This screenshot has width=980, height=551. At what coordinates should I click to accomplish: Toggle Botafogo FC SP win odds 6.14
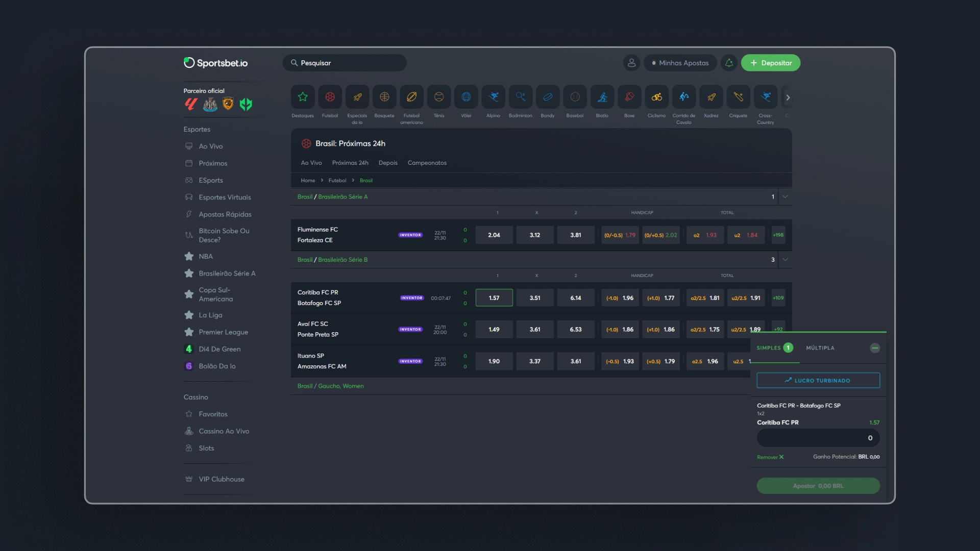[x=576, y=298]
